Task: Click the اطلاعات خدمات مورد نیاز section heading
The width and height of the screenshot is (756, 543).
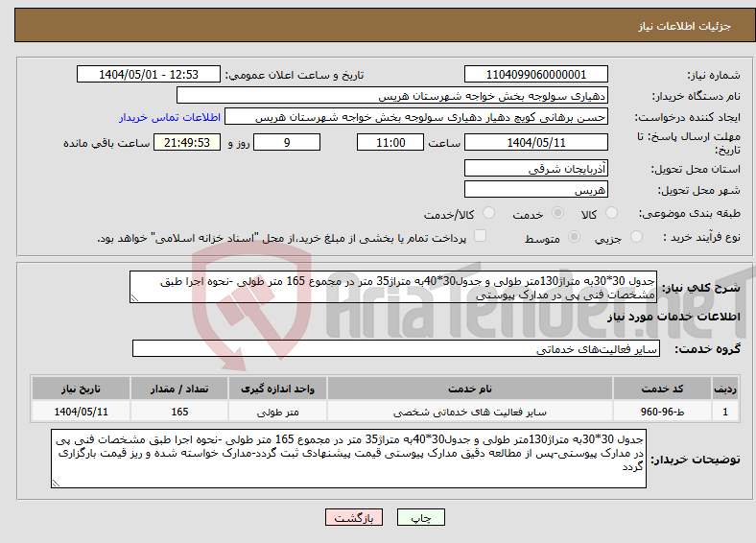Action: [673, 317]
